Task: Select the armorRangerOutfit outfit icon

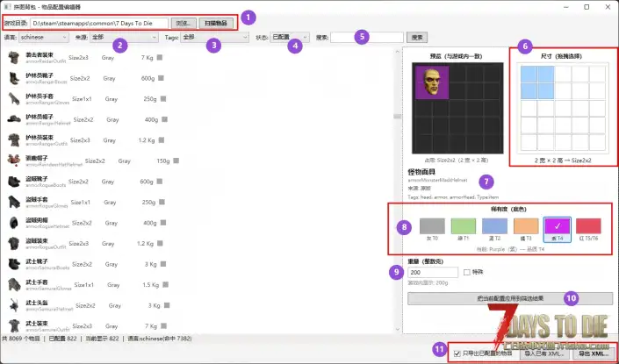Action: pos(14,140)
